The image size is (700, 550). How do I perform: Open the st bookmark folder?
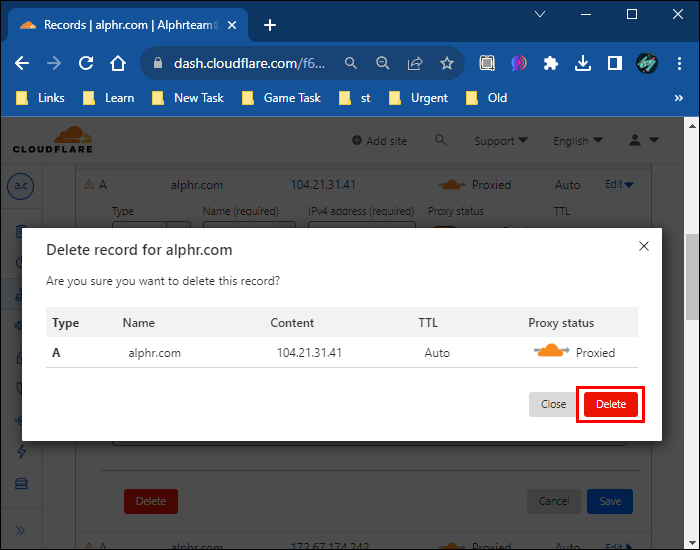[355, 98]
